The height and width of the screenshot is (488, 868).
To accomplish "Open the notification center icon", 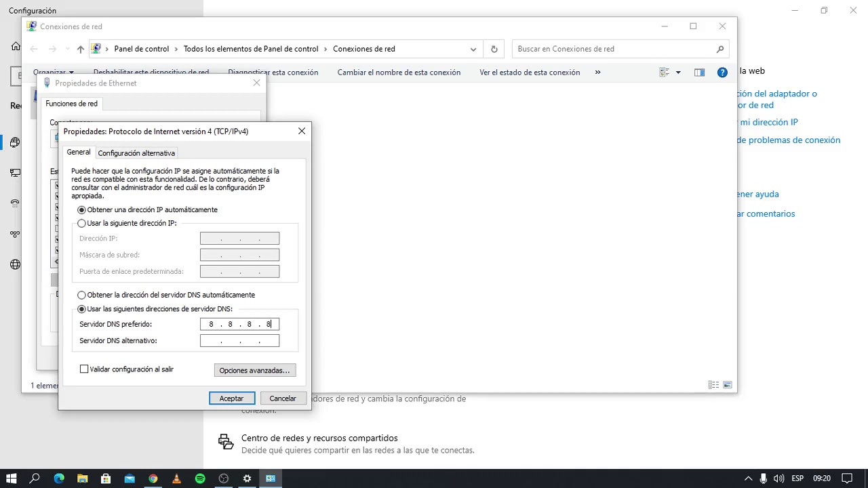I will (846, 479).
